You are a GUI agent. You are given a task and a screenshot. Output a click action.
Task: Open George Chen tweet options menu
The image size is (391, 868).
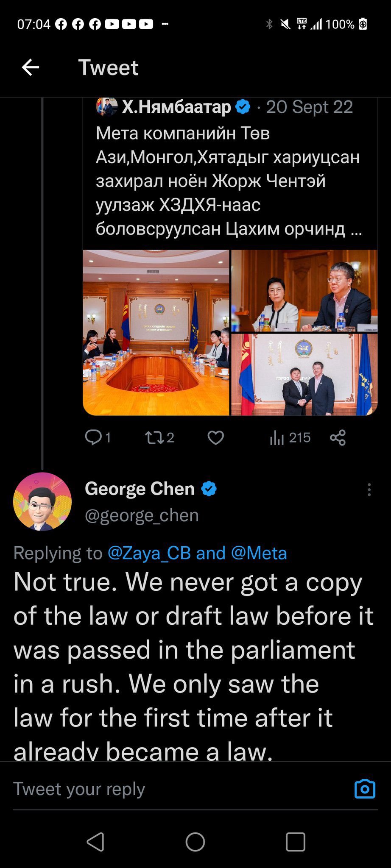pos(369,490)
